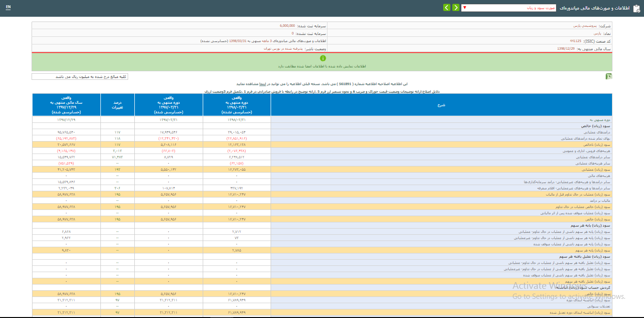Click the 'سود (زیان) عملیات در حال تداوم قبل از مالیات' label
Image resolution: width=644 pixels, height=318 pixels.
(579, 195)
